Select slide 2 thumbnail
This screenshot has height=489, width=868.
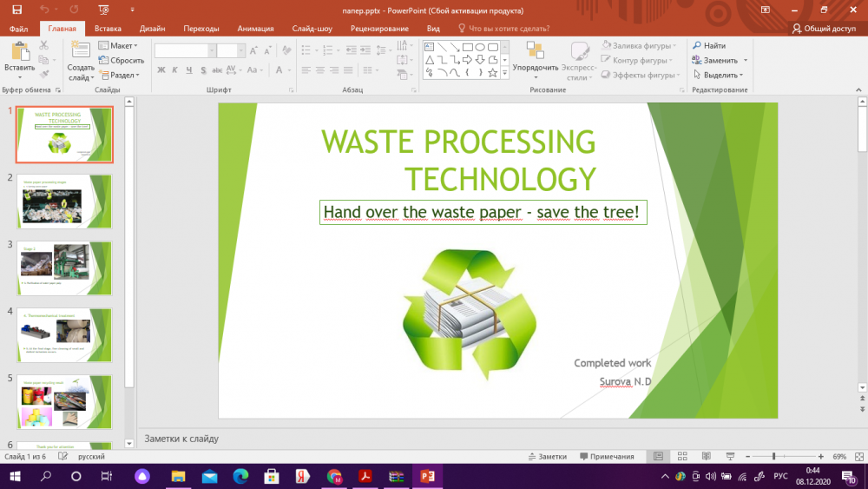point(64,202)
